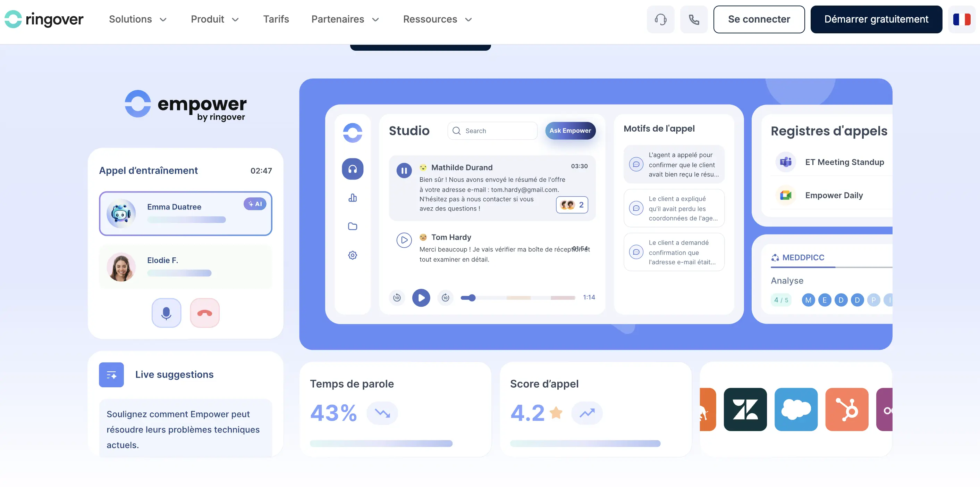Click the Se connecter button
This screenshot has width=980, height=487.
click(759, 19)
